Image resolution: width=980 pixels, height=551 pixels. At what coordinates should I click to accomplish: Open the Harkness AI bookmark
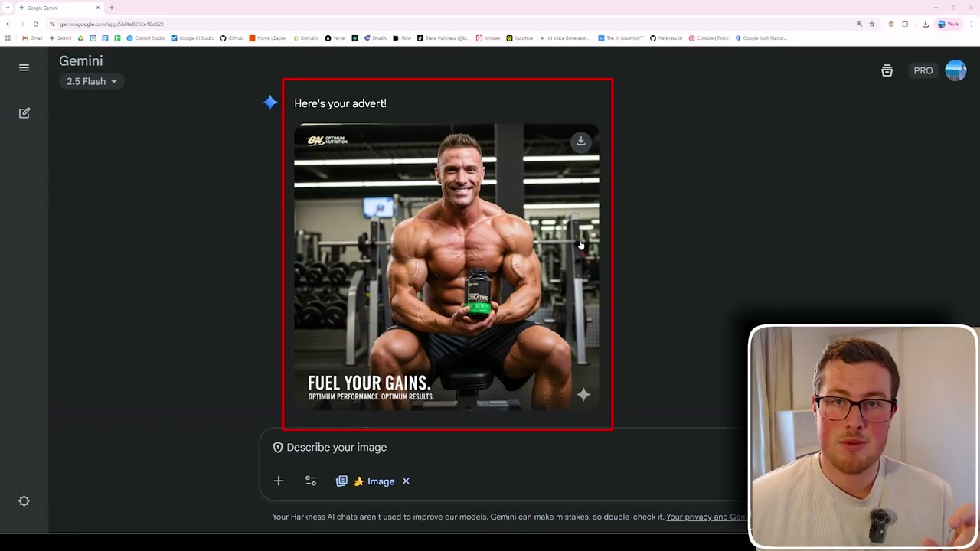(x=666, y=37)
